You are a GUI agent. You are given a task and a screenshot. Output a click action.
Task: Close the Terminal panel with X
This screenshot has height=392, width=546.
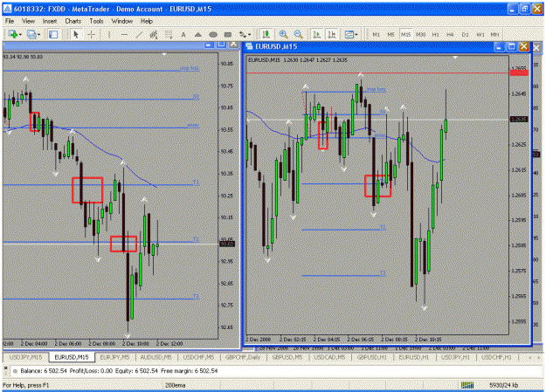(5, 368)
